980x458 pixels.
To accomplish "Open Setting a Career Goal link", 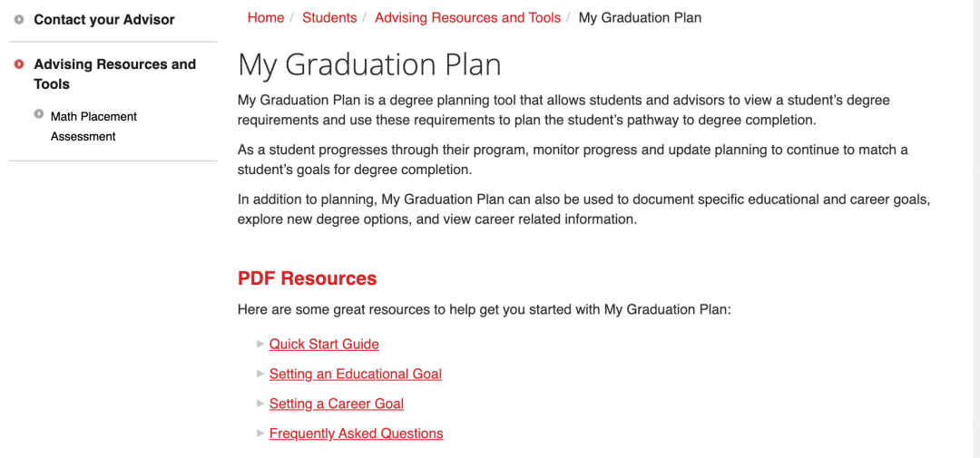I will [x=337, y=404].
